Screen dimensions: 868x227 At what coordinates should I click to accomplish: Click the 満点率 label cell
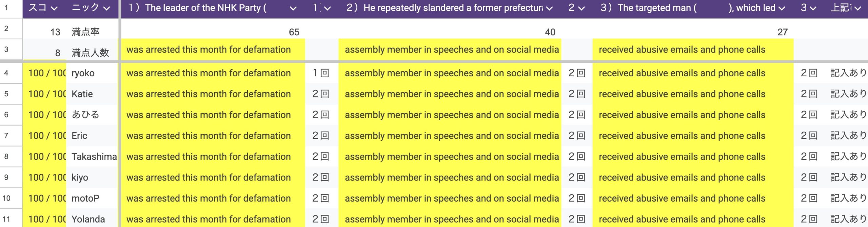(x=92, y=32)
